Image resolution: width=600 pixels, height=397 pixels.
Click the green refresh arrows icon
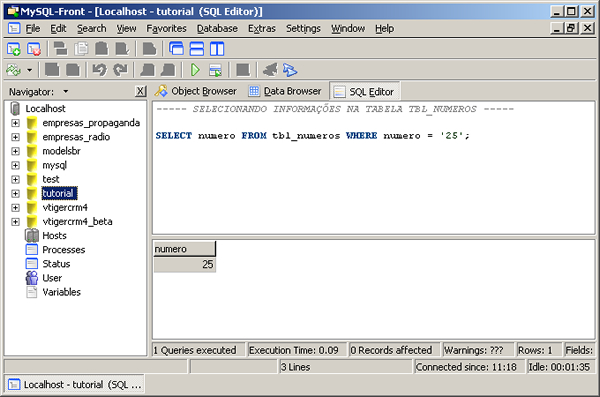tap(14, 70)
